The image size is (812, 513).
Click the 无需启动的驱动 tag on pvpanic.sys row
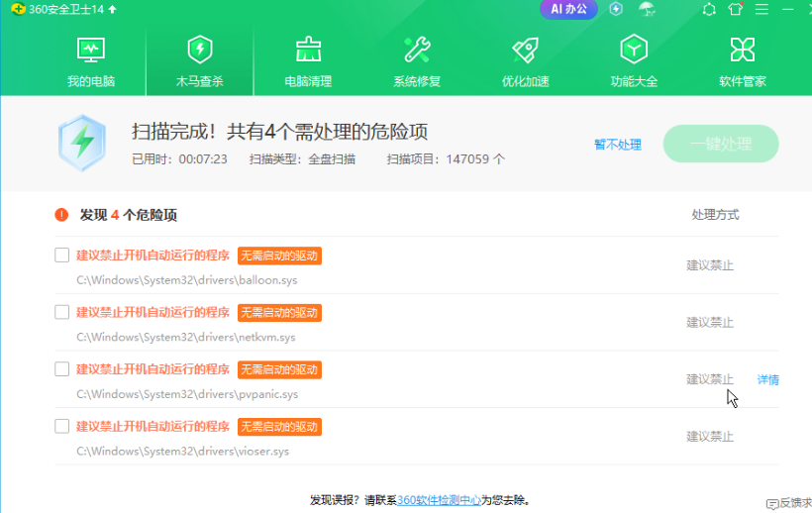click(x=279, y=369)
